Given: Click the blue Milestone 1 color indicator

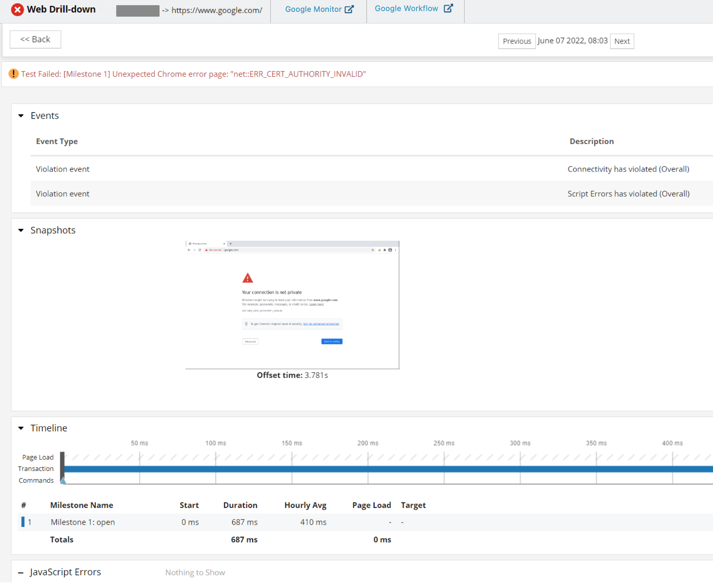Looking at the screenshot, I should click(23, 522).
